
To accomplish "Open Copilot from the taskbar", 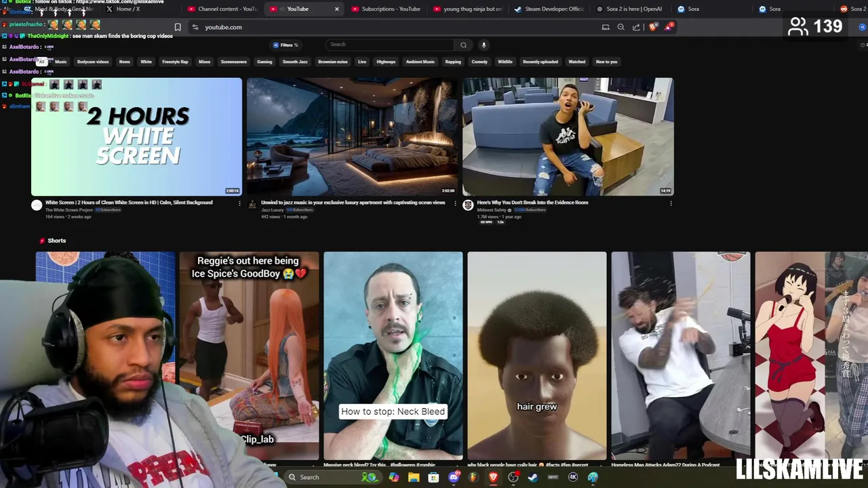I will click(394, 477).
